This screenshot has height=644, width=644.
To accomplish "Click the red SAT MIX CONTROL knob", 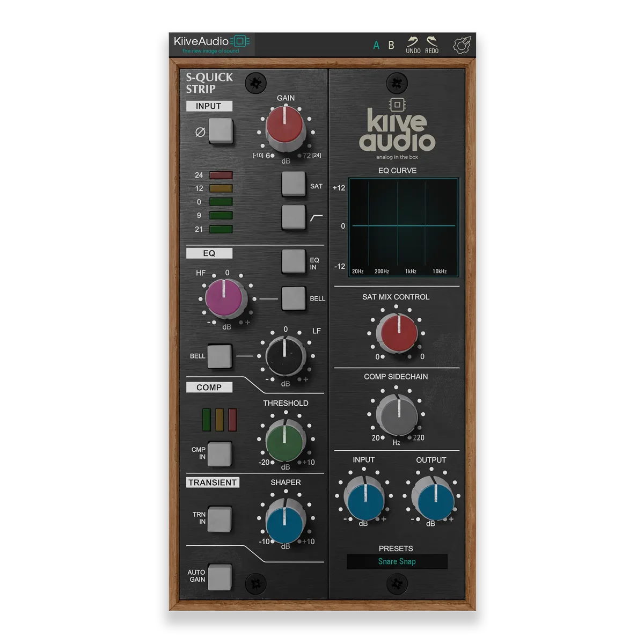I will point(397,333).
